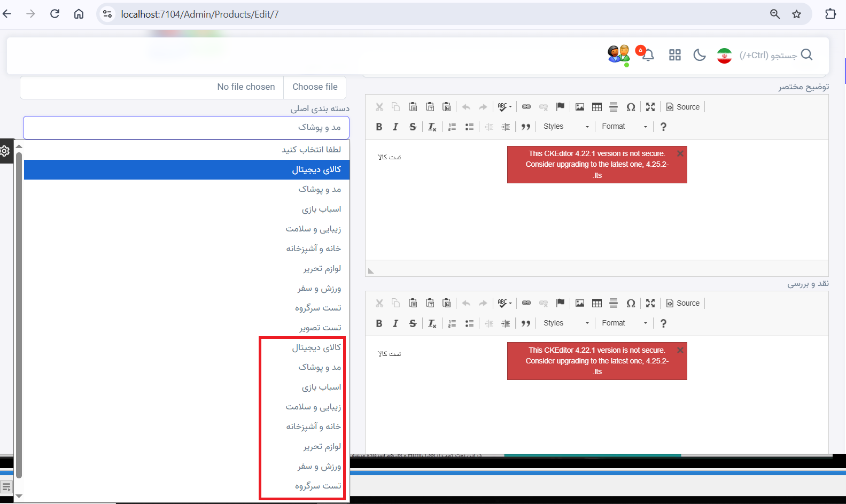
Task: Click the category list scrollbar up arrow
Action: (x=19, y=146)
